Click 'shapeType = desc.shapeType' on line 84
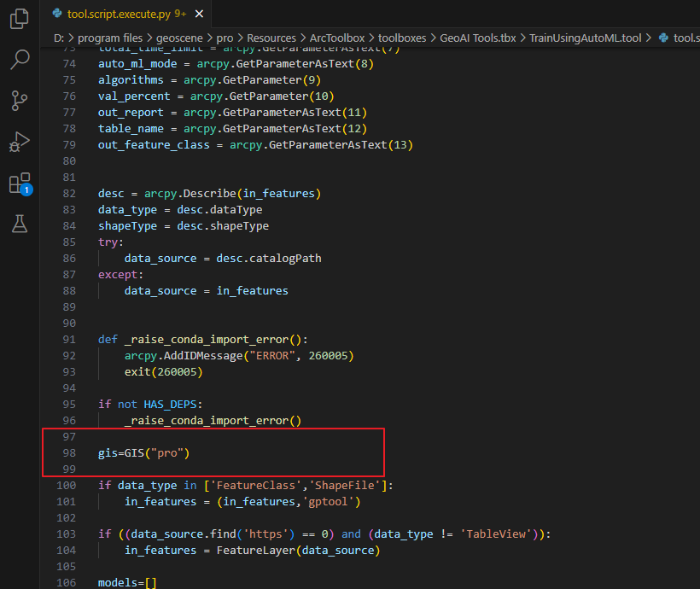Image resolution: width=700 pixels, height=589 pixels. click(x=184, y=226)
